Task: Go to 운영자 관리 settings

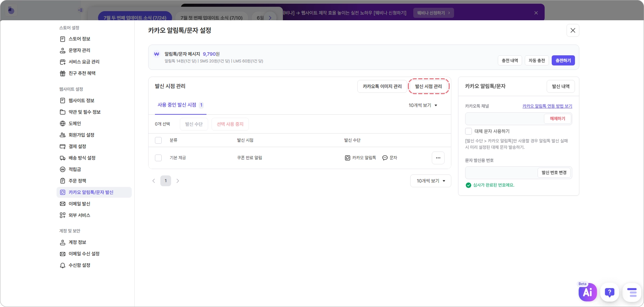Action: tap(94, 50)
